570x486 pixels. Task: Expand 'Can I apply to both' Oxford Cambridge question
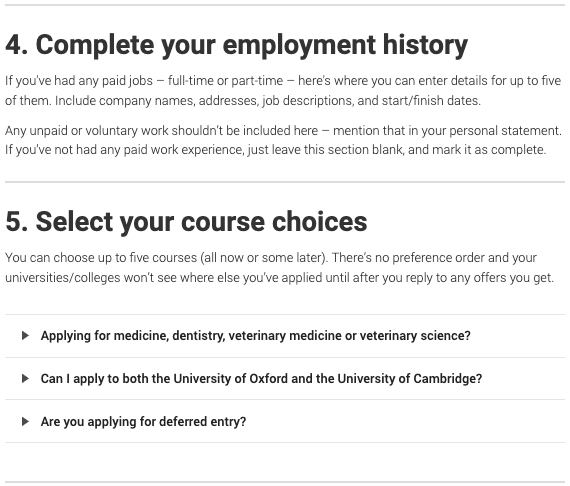285,378
